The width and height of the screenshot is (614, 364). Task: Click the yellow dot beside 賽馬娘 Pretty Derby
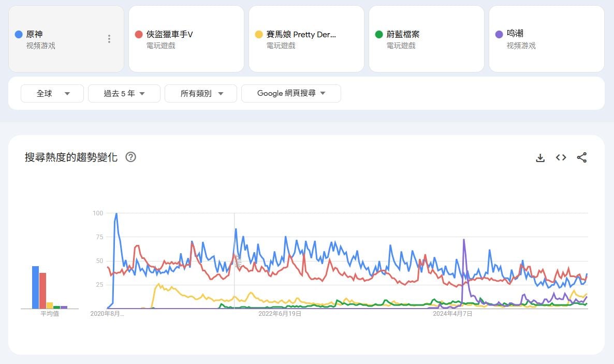point(259,35)
